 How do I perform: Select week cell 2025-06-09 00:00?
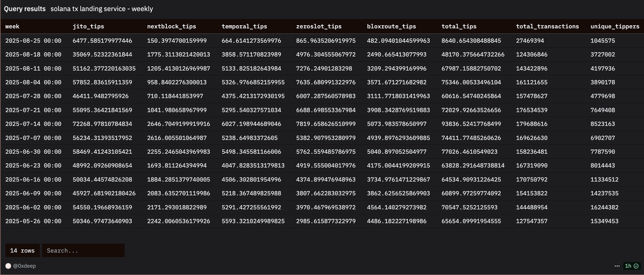pos(33,194)
